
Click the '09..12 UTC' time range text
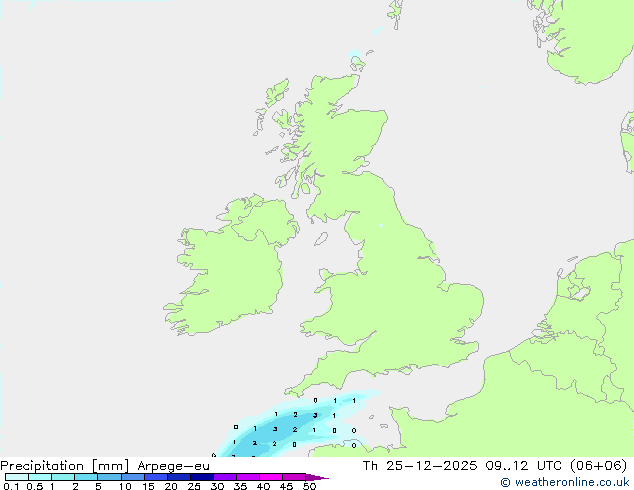(524, 466)
